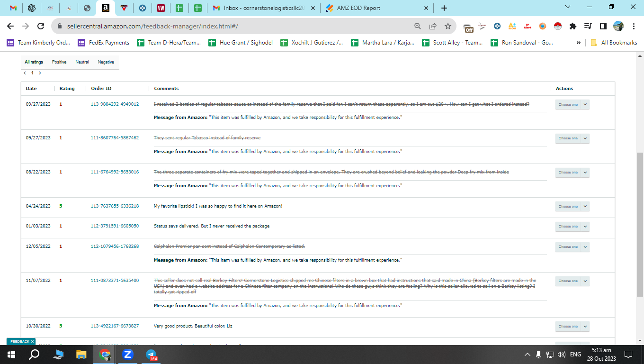
Task: Open Choose one dropdown for order 112-3791591-6605050
Action: point(572,227)
